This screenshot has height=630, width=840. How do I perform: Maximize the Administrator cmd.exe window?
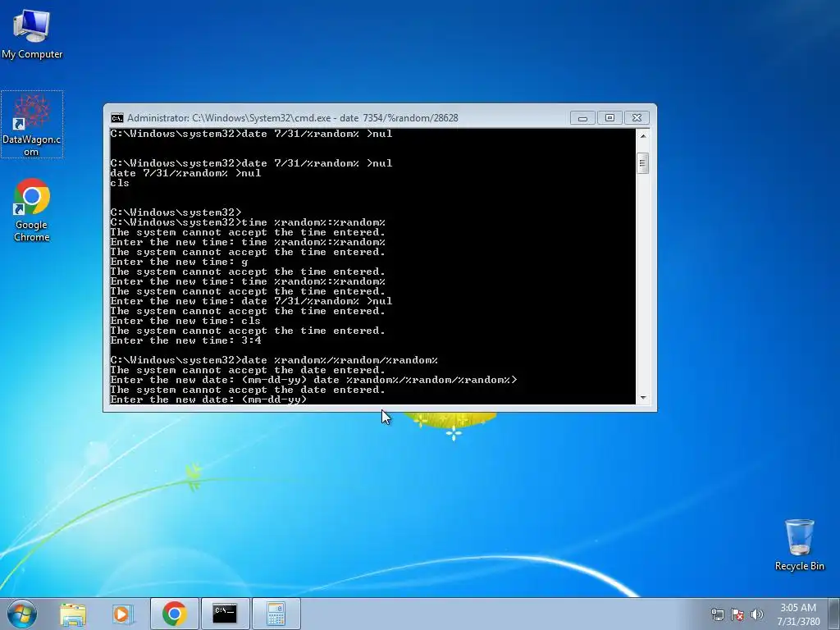pyautogui.click(x=609, y=118)
